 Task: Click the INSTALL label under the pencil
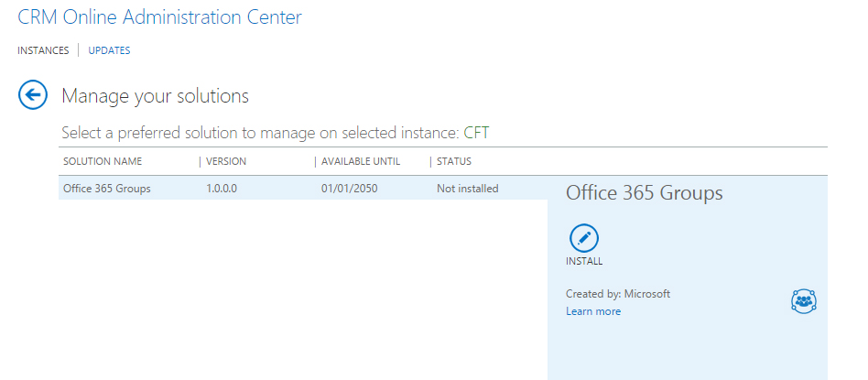584,261
